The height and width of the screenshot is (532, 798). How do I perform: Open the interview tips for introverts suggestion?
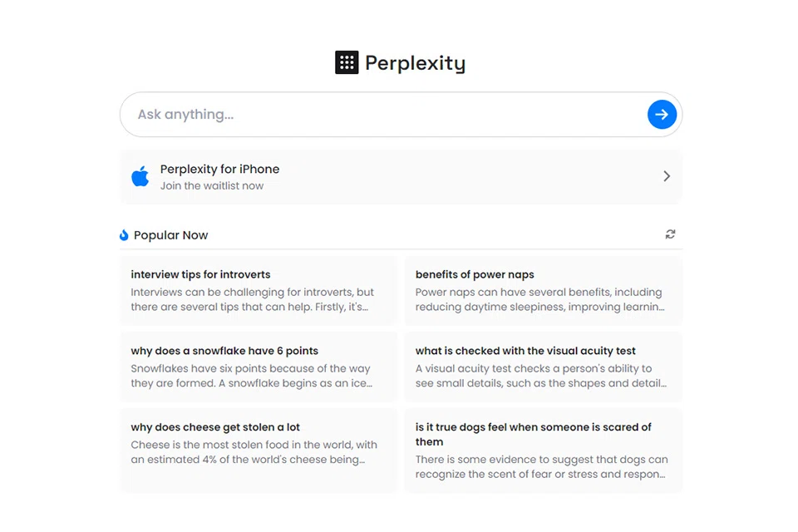click(x=259, y=290)
